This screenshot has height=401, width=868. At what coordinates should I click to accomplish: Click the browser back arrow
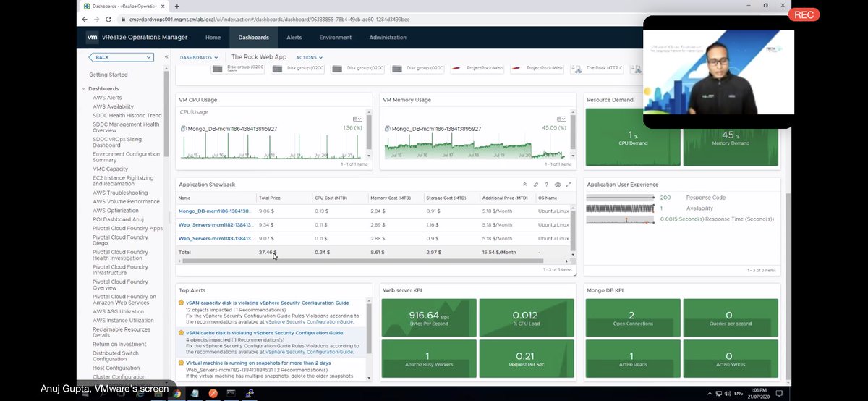click(85, 20)
